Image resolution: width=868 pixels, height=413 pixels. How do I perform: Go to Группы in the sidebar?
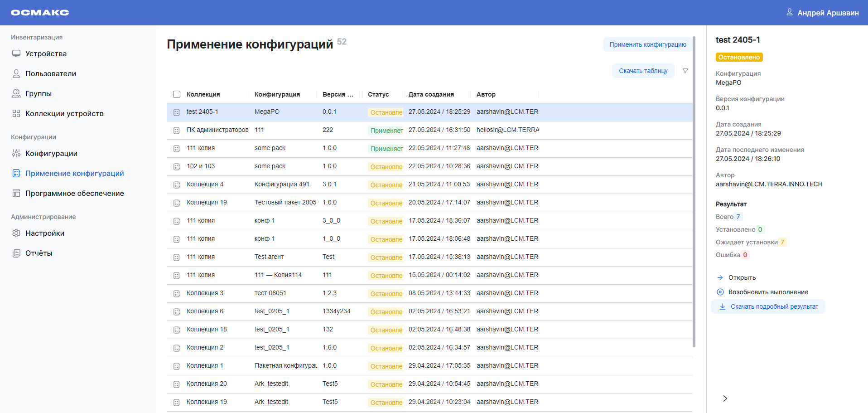click(39, 93)
